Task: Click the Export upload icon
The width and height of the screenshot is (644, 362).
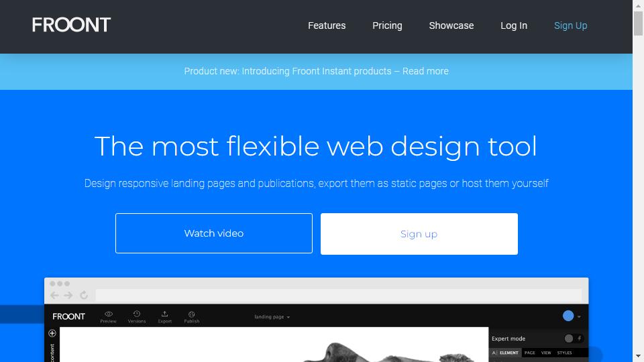Action: [x=165, y=314]
